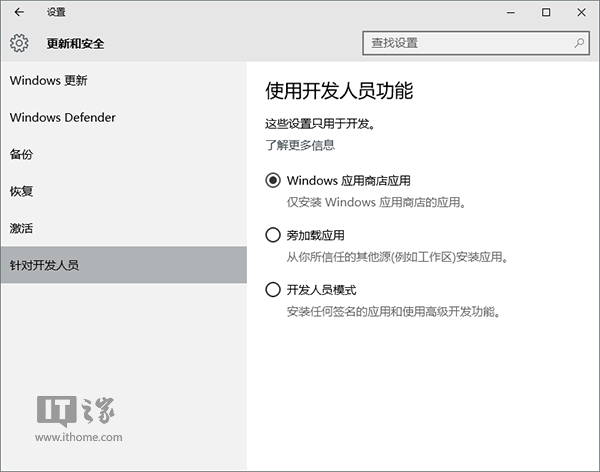Select the Windows 应用商店应用 radio button
Viewport: 600px width, 472px height.
click(x=273, y=181)
